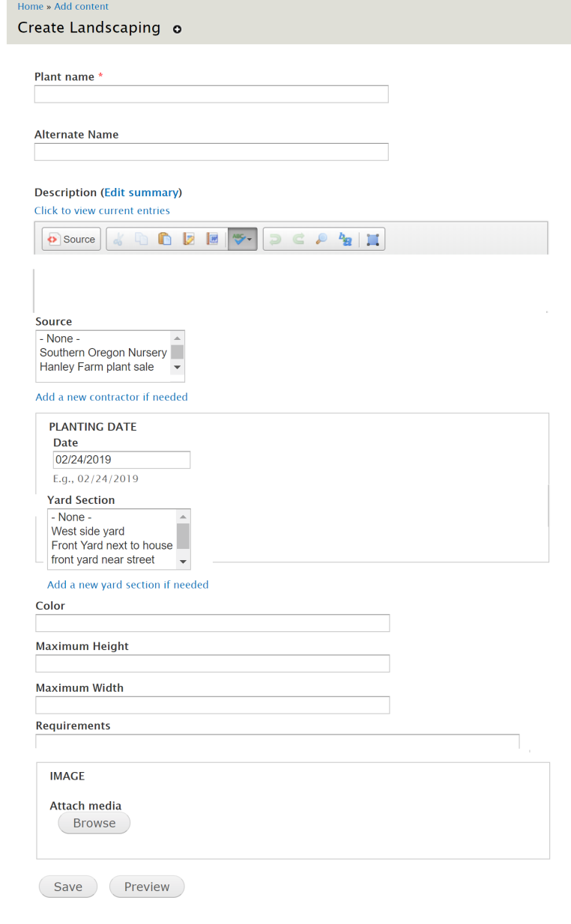The width and height of the screenshot is (571, 924).
Task: Maximize the editor with the fullscreen icon
Action: (372, 239)
